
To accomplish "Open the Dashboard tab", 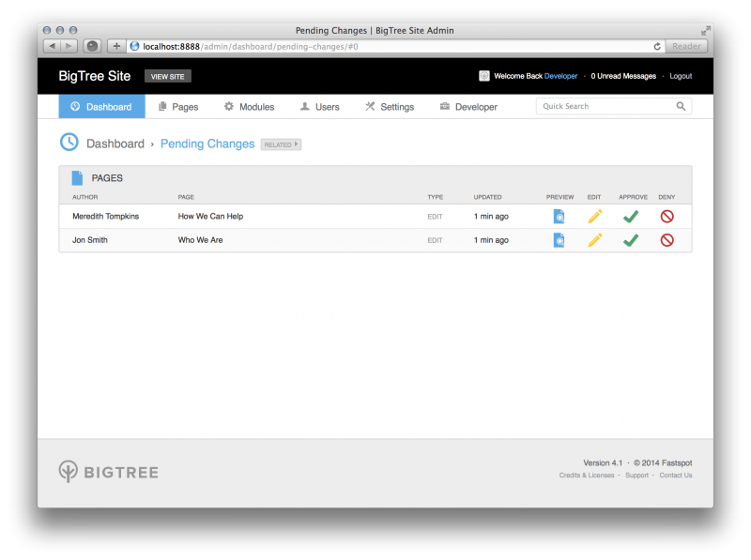I will pos(102,107).
